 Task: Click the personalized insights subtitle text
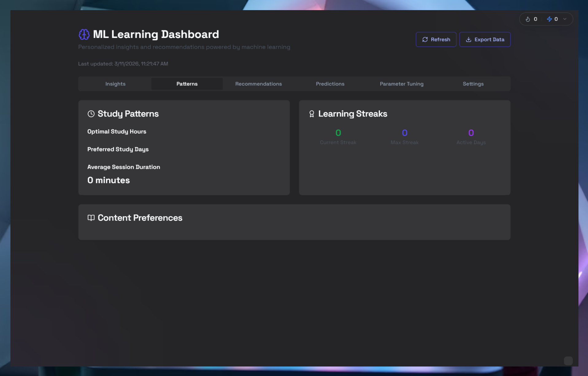coord(184,47)
